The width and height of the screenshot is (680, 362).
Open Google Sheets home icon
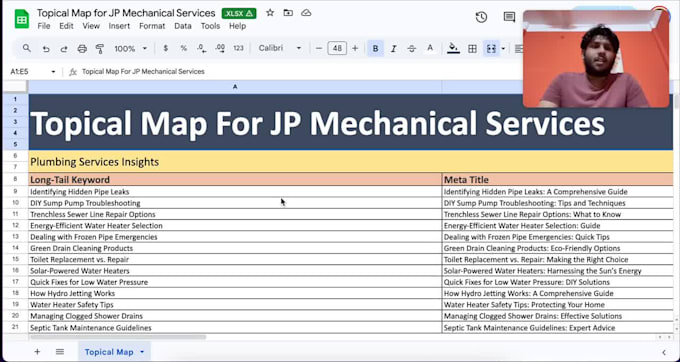(x=22, y=20)
